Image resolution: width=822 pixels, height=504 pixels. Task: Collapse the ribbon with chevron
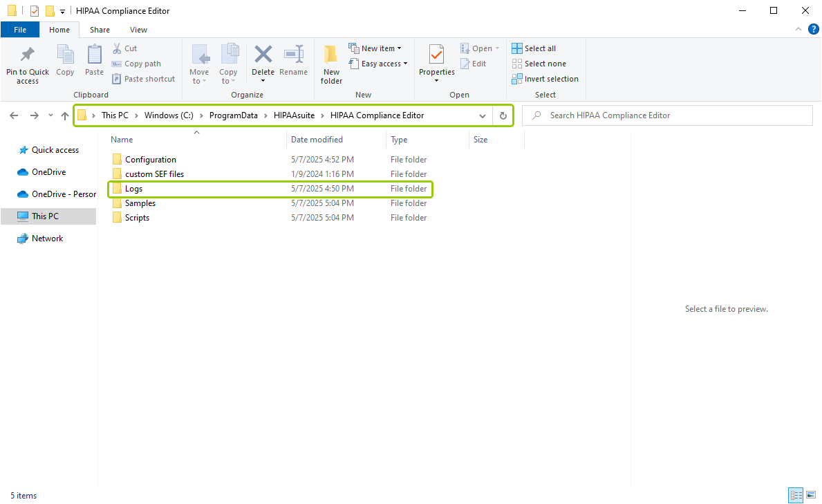pos(798,29)
